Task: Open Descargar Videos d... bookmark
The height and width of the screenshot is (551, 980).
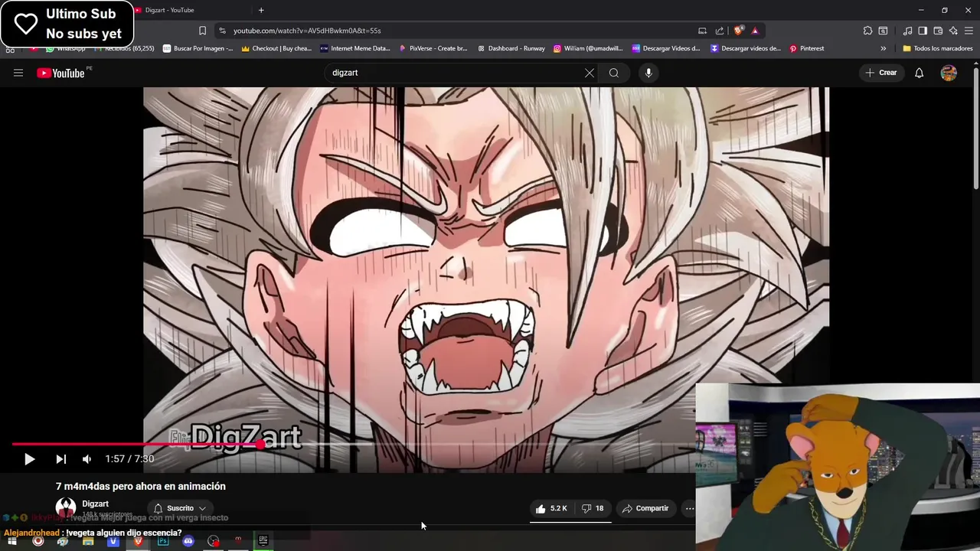Action: tap(666, 48)
